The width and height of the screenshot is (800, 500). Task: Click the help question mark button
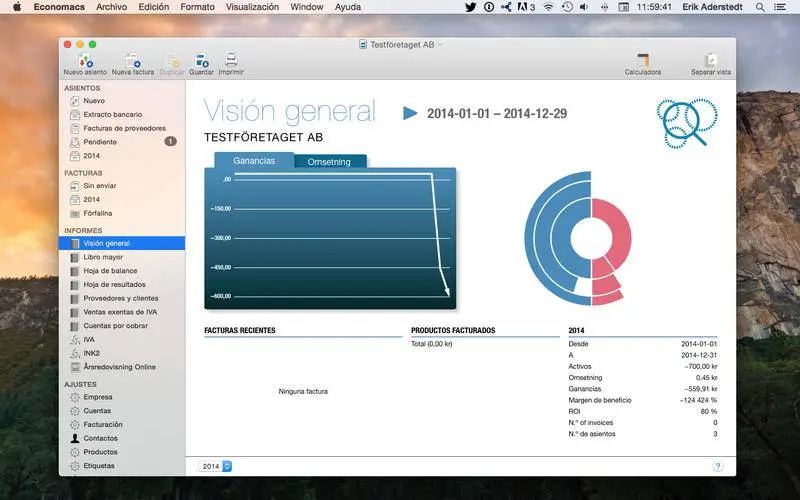[718, 466]
